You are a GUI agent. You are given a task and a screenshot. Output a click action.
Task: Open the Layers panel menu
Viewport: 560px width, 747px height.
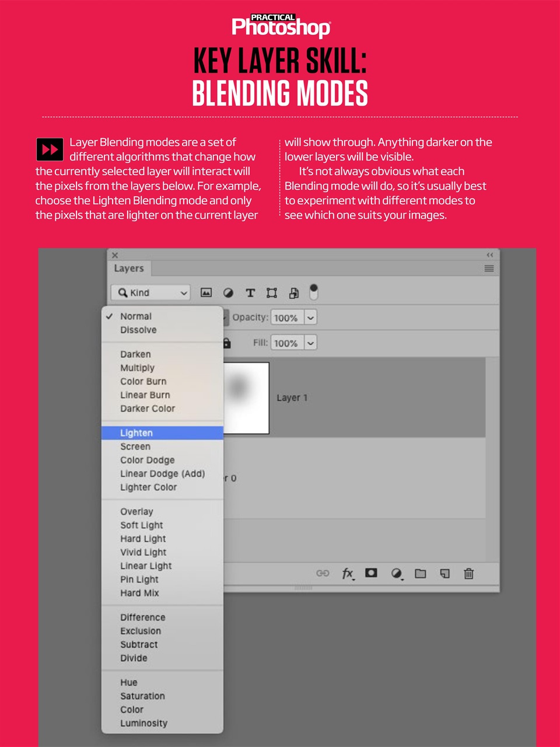tap(488, 268)
